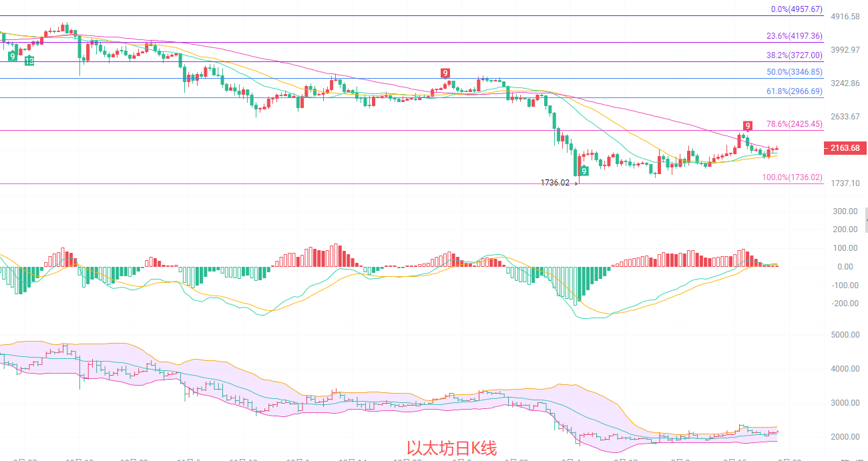Click the leftmost green 9 marker
This screenshot has height=461, width=868.
click(13, 56)
